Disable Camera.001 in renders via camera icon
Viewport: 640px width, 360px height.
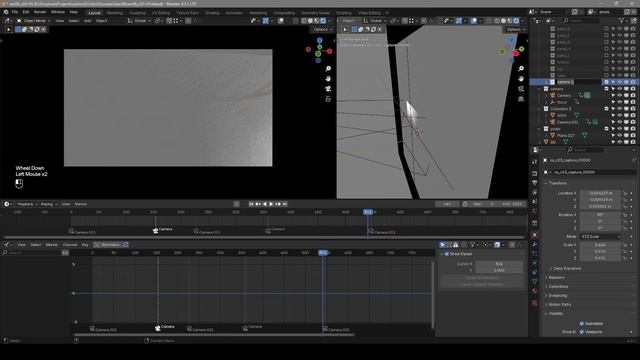click(633, 122)
